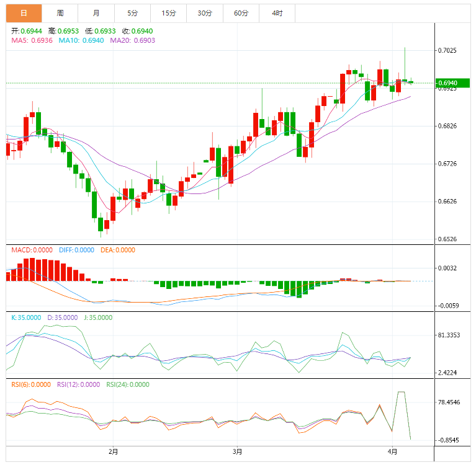Image resolution: width=476 pixels, height=470 pixels.
Task: Click the MA5: 0.6936 legend value
Action: point(32,40)
